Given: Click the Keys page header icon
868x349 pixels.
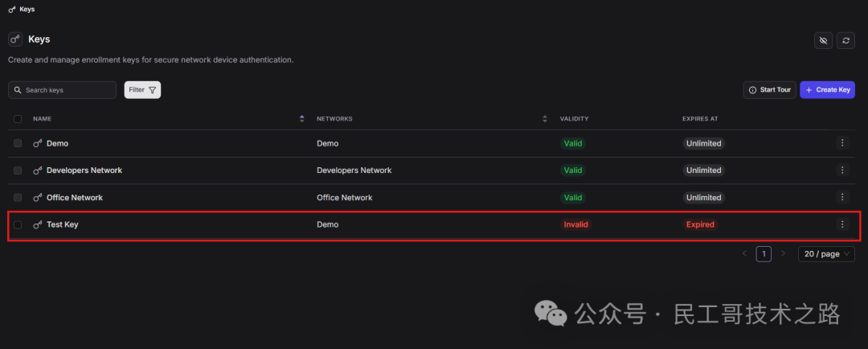Looking at the screenshot, I should click(x=15, y=39).
